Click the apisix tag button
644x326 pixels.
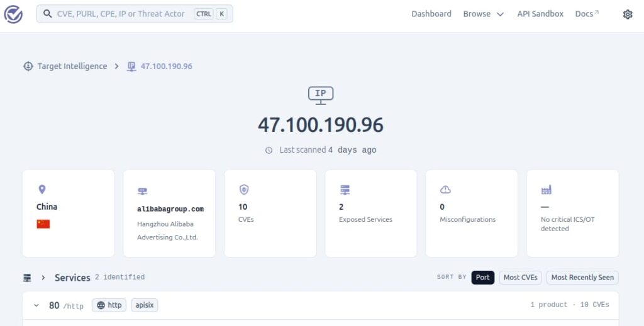(x=145, y=305)
